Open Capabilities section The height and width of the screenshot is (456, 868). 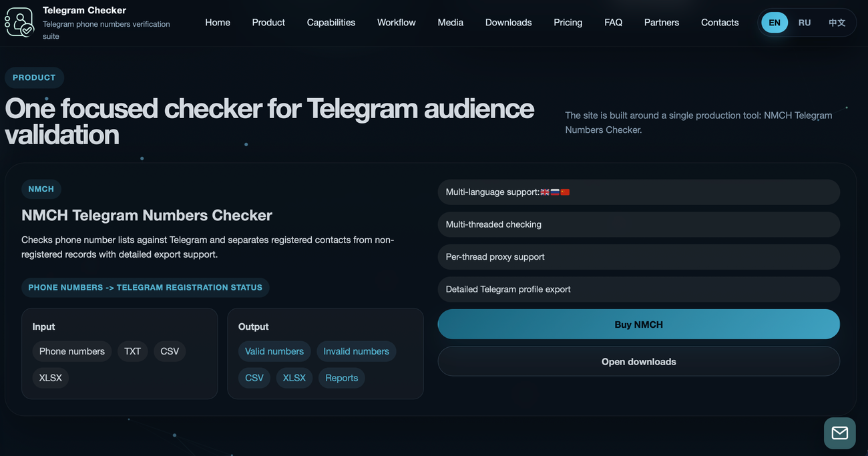331,23
